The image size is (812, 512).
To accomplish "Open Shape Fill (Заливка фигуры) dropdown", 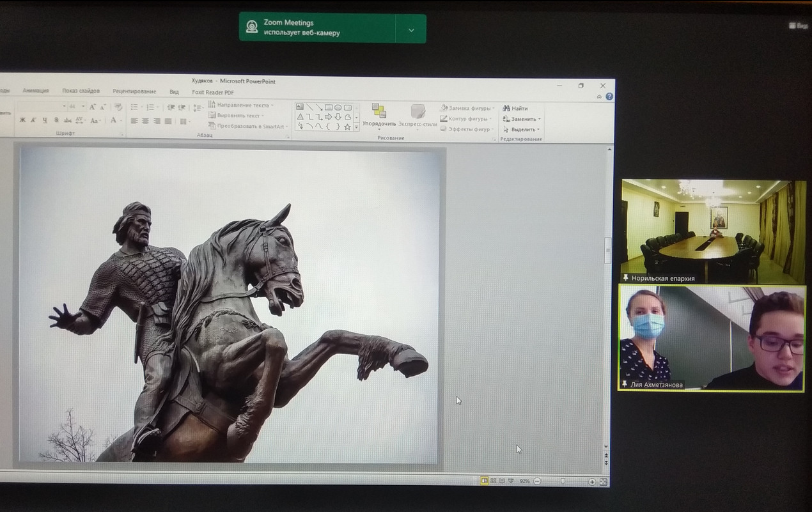I will [468, 108].
